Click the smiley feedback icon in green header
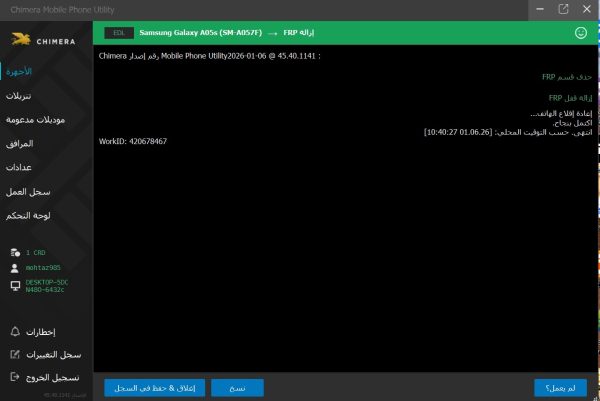The image size is (600, 401). 580,33
